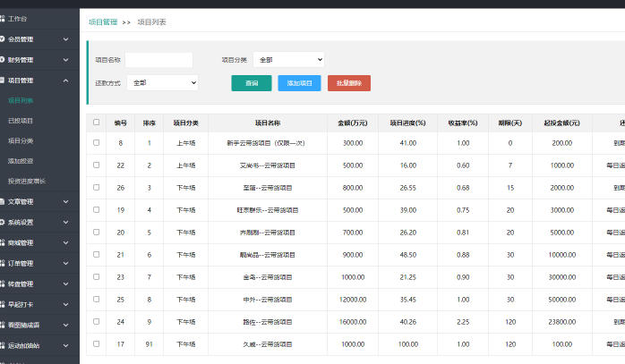
Task: Select the checkbox for project number 26
Action: click(97, 188)
